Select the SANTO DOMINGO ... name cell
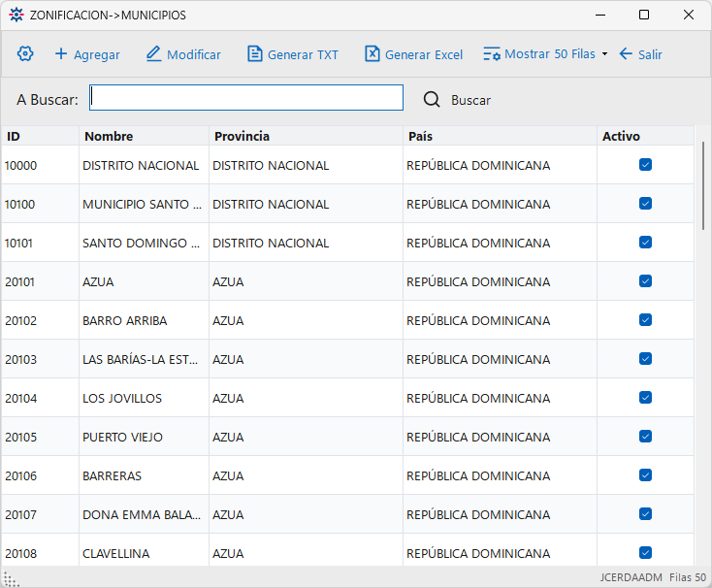Screen dimensions: 712x588 pyautogui.click(x=144, y=243)
